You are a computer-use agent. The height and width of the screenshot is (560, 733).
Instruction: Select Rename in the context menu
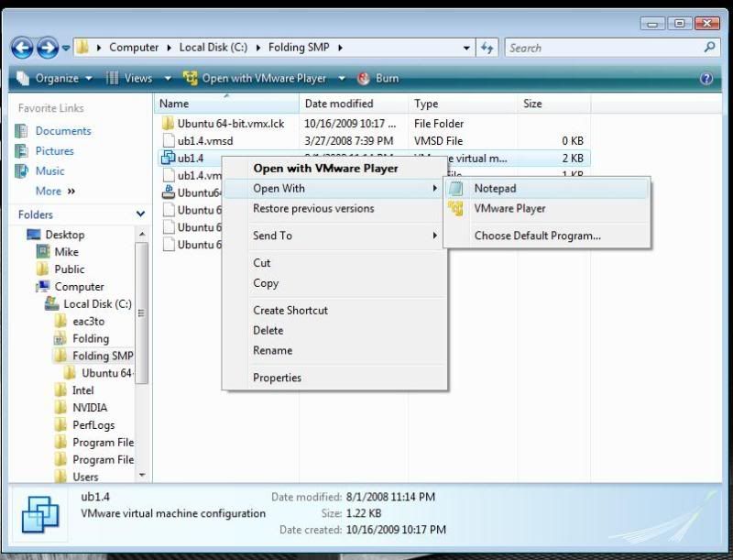point(272,350)
